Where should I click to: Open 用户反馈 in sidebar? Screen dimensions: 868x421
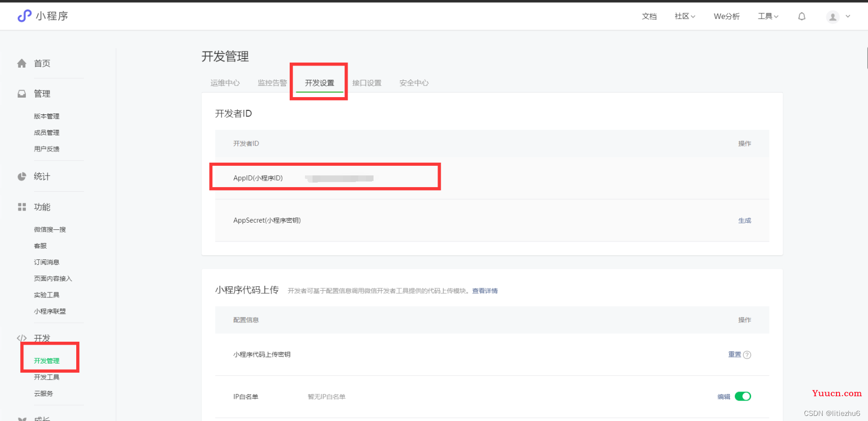(x=47, y=149)
